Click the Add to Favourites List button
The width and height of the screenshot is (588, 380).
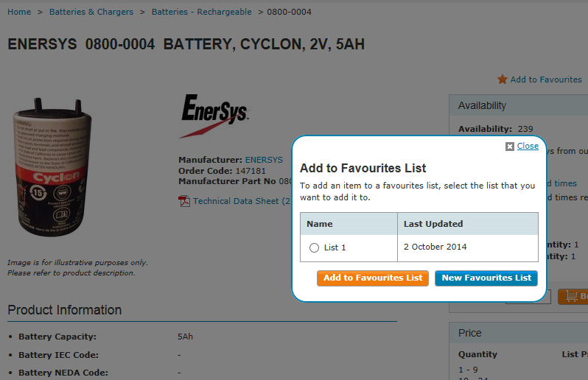tap(373, 278)
